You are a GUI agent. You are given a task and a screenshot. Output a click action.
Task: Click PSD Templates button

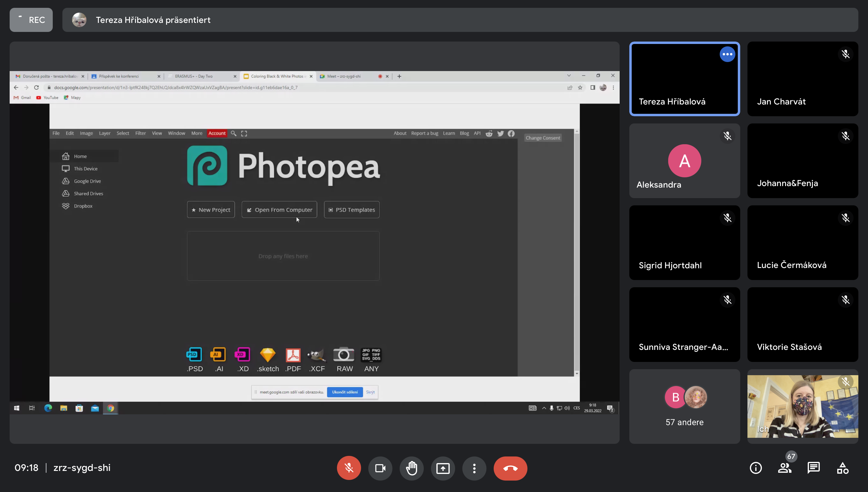tap(352, 210)
